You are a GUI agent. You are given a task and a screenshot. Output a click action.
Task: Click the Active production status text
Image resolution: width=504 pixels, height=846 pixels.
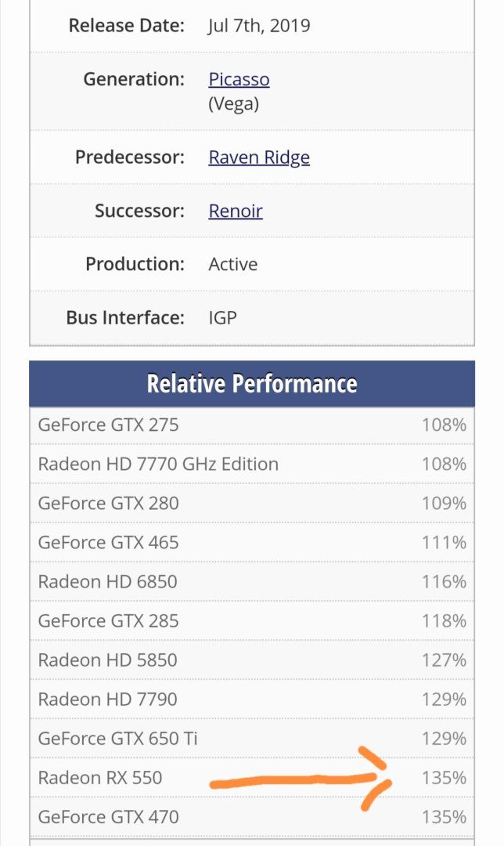tap(233, 264)
